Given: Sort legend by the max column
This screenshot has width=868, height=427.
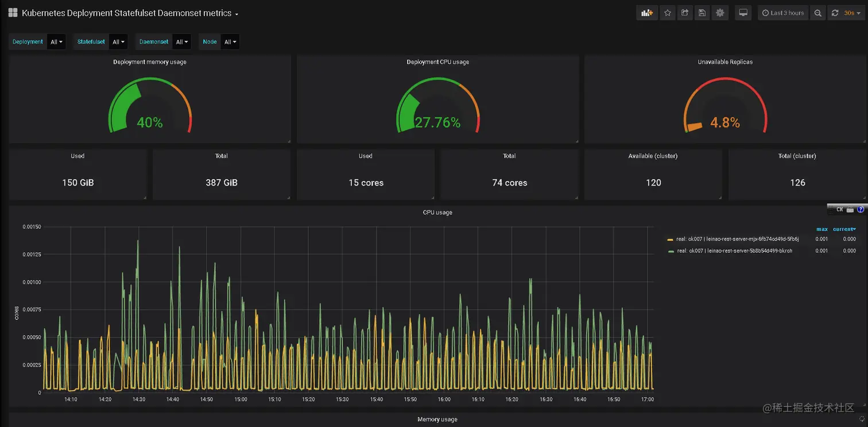Looking at the screenshot, I should coord(822,229).
